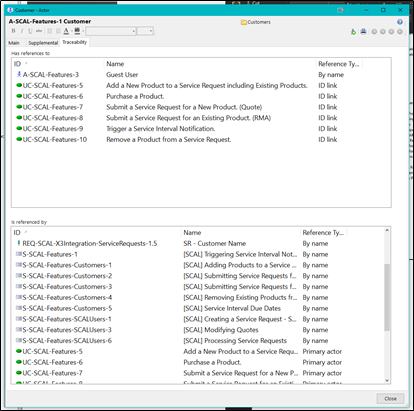The width and height of the screenshot is (414, 411).
Task: Click the rightmost grey navigation circle
Action: [400, 32]
